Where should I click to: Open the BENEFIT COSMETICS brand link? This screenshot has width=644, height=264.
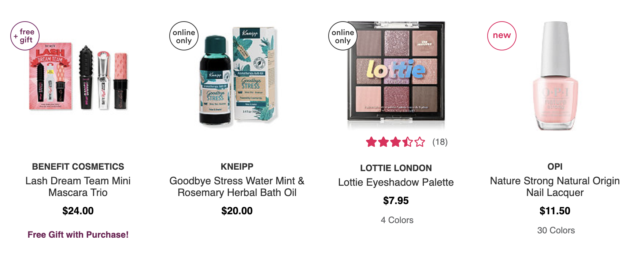click(x=78, y=167)
